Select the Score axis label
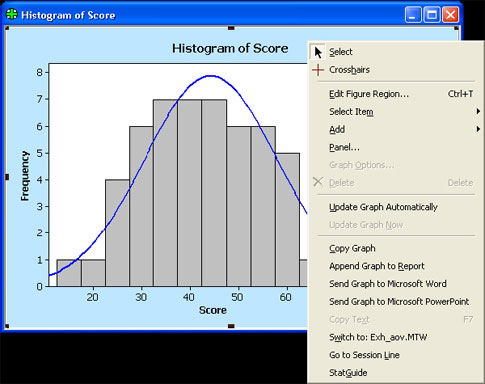Image resolution: width=485 pixels, height=384 pixels. [213, 310]
